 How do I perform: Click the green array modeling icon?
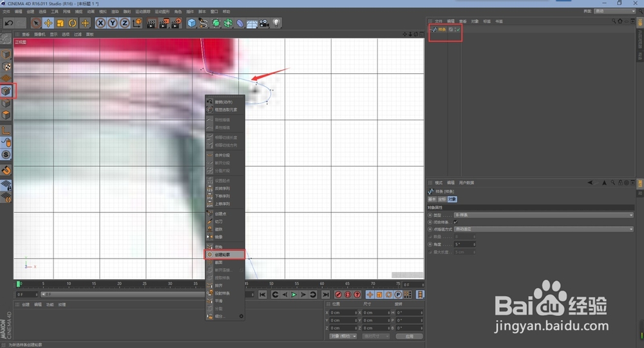coord(228,23)
